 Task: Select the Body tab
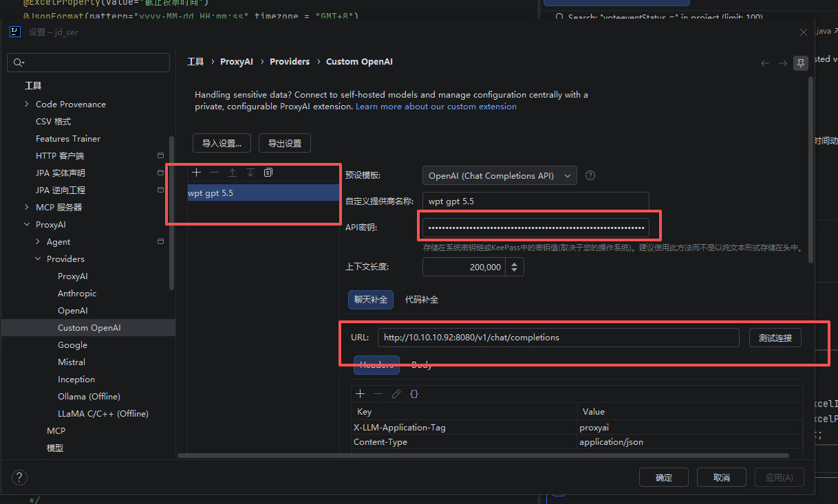[422, 364]
